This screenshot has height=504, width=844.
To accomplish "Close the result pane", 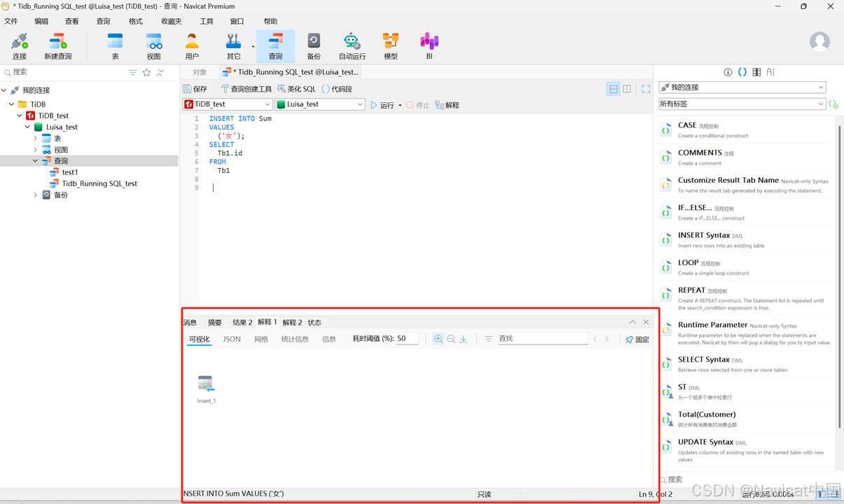I will click(x=646, y=322).
